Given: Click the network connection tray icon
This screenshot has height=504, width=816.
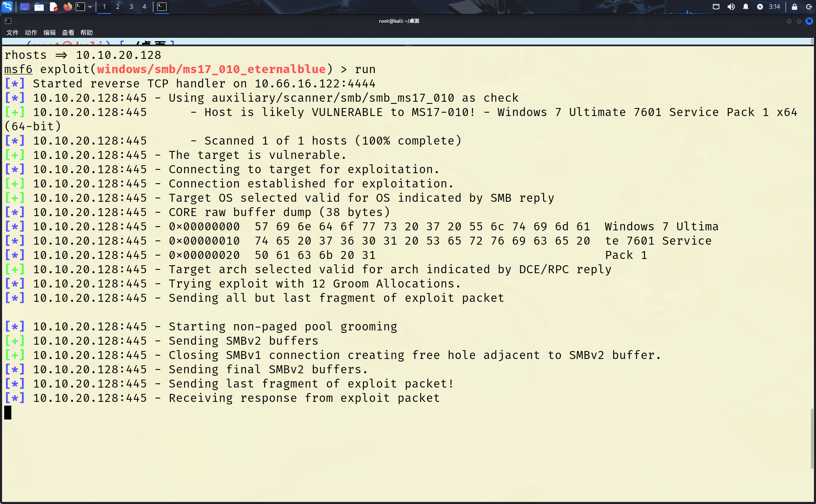Looking at the screenshot, I should pos(716,7).
